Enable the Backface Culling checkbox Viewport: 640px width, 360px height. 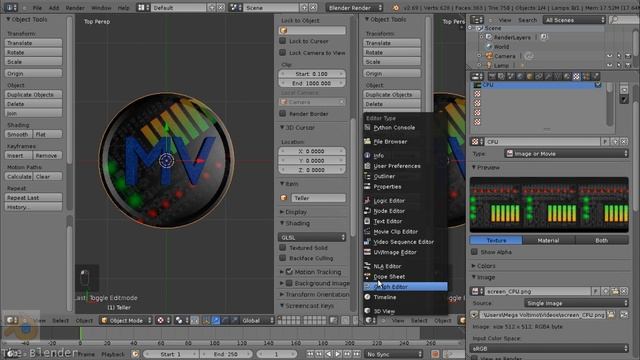282,258
